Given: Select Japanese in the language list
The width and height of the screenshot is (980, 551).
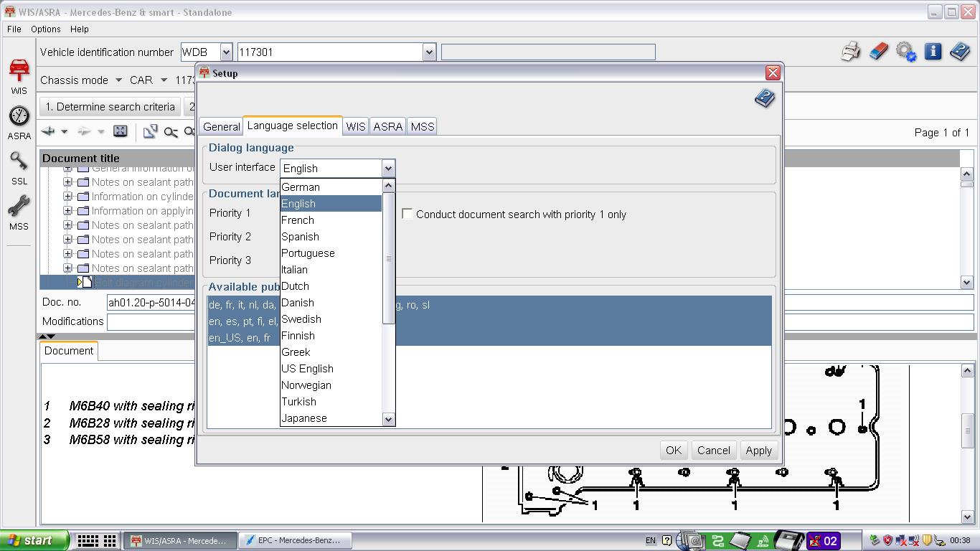Looking at the screenshot, I should coord(331,418).
